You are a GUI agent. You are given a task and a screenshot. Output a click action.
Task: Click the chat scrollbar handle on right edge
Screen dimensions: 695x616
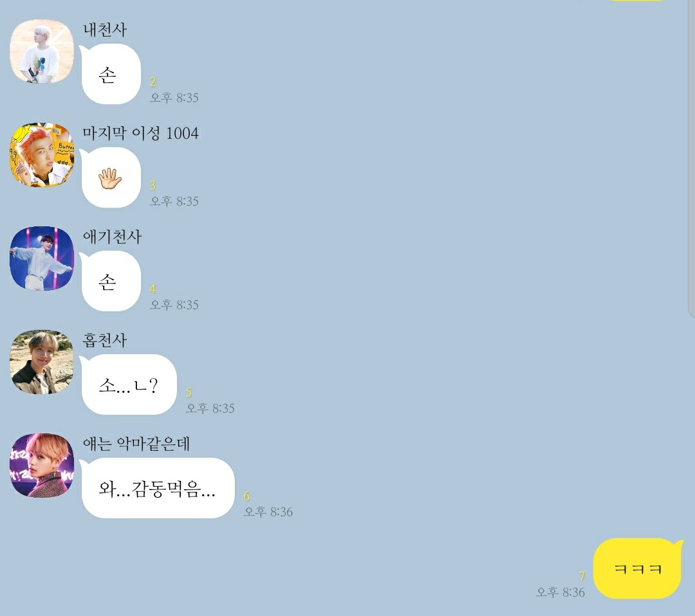pos(691,159)
